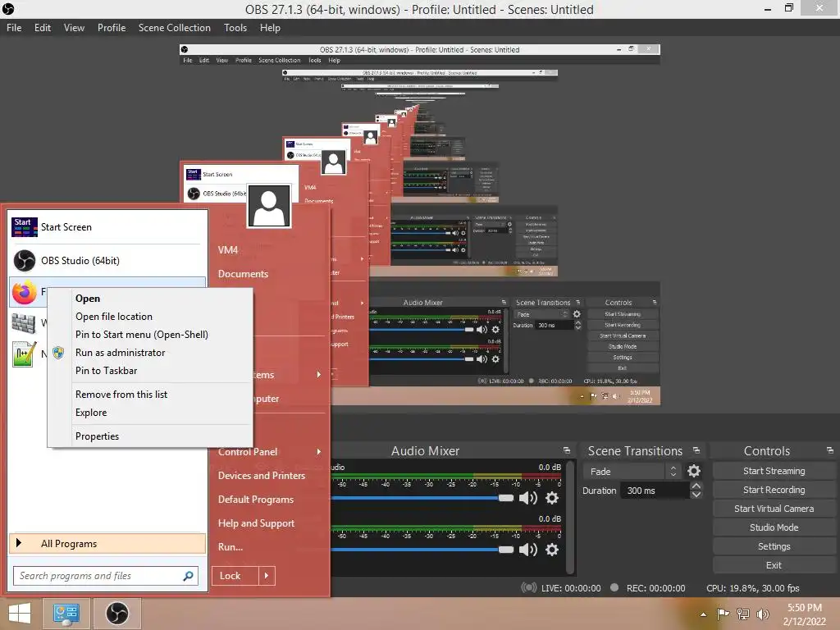840x630 pixels.
Task: Click the system volume tray icon
Action: (x=762, y=614)
